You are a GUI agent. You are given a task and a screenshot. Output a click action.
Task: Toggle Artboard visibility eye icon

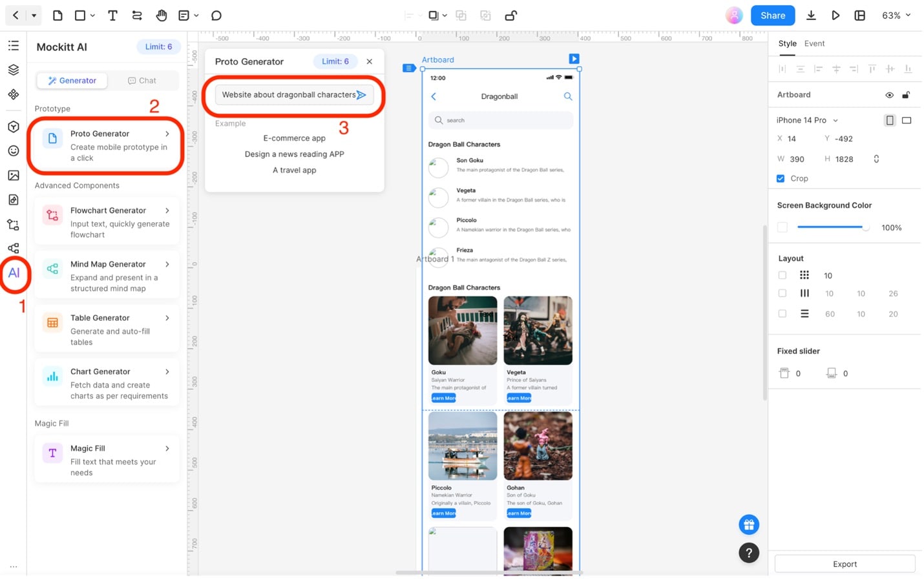(890, 95)
